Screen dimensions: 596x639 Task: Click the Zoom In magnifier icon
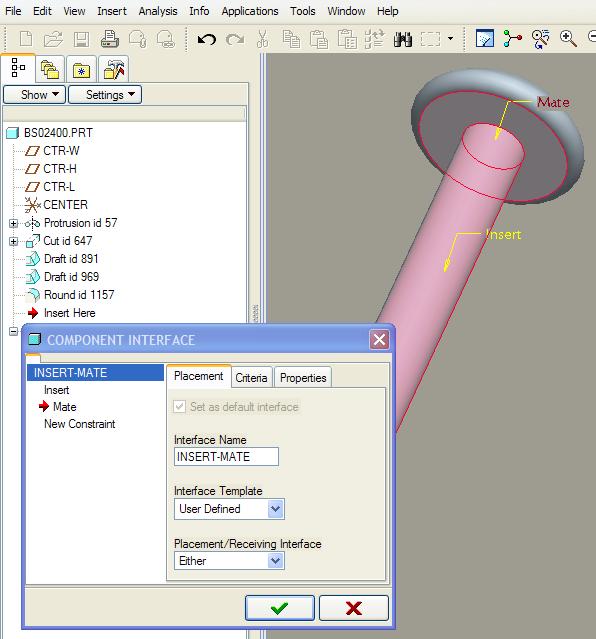click(x=568, y=39)
